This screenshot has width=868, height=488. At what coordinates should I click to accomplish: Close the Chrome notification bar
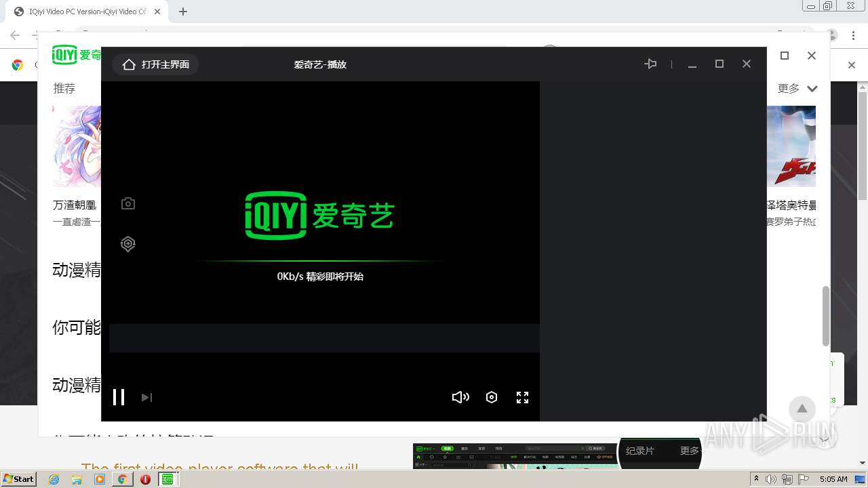click(x=852, y=65)
